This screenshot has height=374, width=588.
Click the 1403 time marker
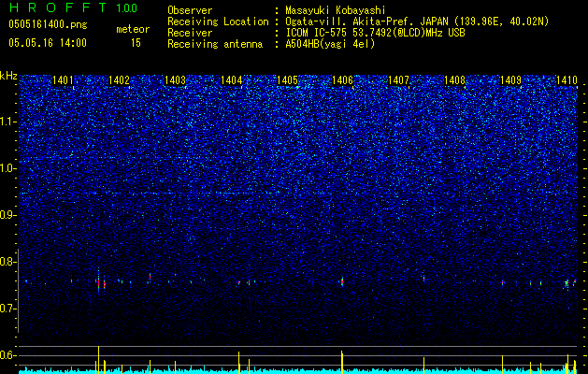tap(175, 80)
